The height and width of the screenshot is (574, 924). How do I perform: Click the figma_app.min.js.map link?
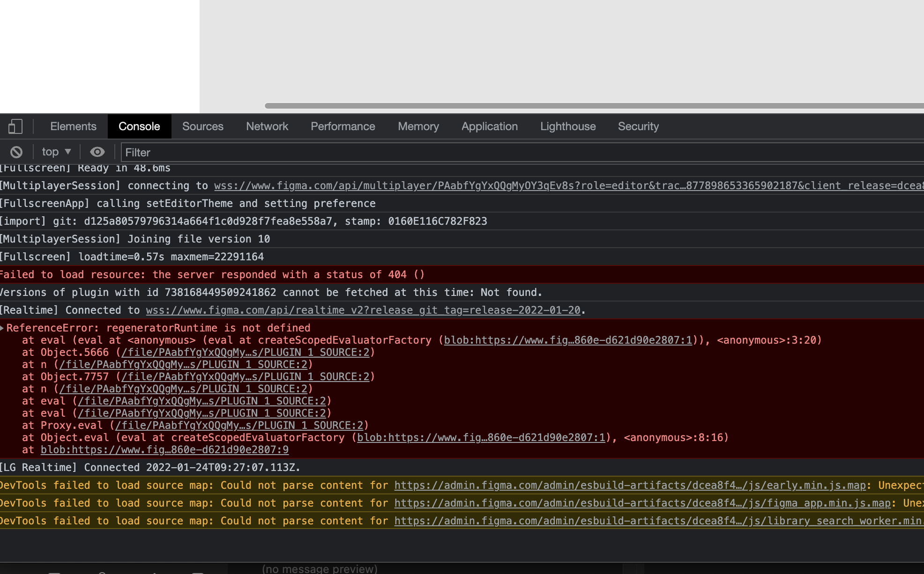tap(642, 503)
